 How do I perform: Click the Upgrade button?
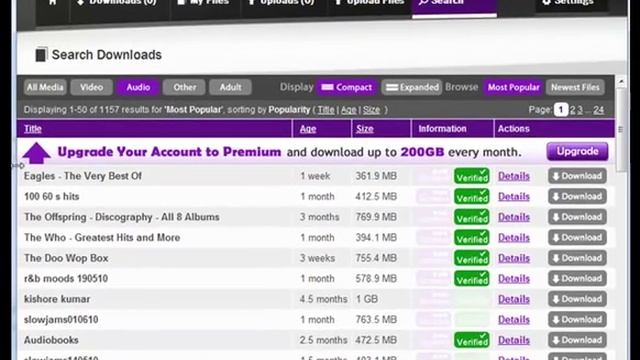pyautogui.click(x=577, y=151)
